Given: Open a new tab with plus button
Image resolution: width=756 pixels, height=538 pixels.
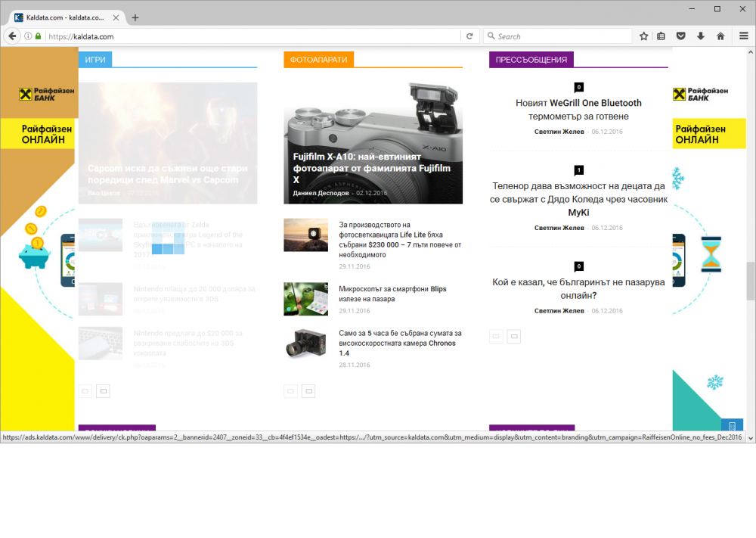Looking at the screenshot, I should (x=135, y=18).
